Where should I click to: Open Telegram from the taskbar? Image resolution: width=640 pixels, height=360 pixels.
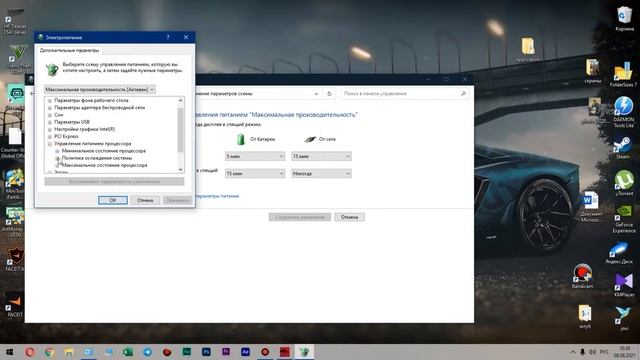coord(147,352)
